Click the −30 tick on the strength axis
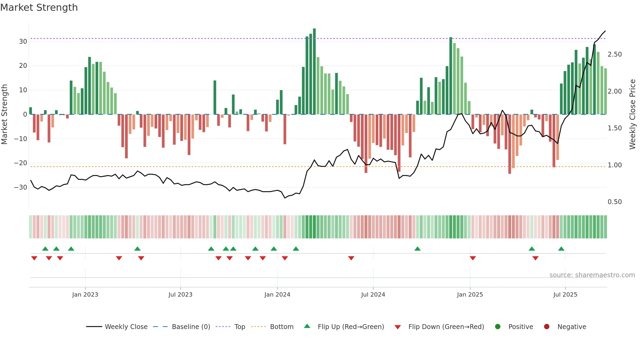 pyautogui.click(x=21, y=187)
